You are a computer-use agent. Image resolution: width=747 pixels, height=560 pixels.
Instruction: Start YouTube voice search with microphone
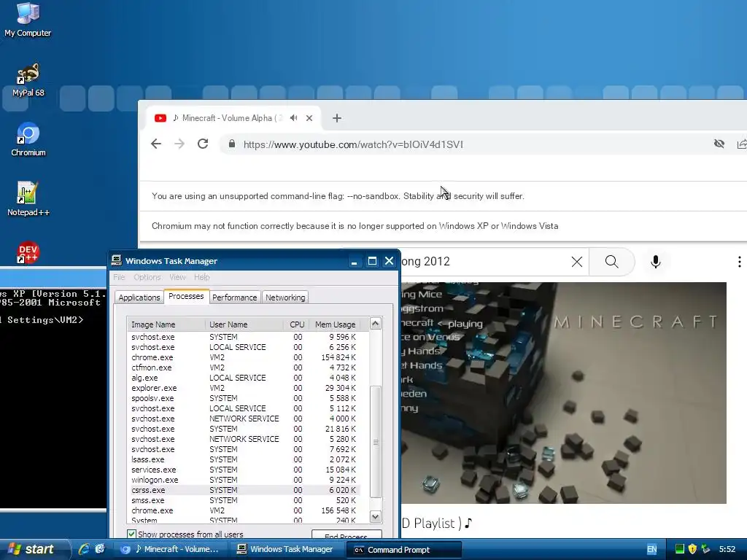(656, 262)
